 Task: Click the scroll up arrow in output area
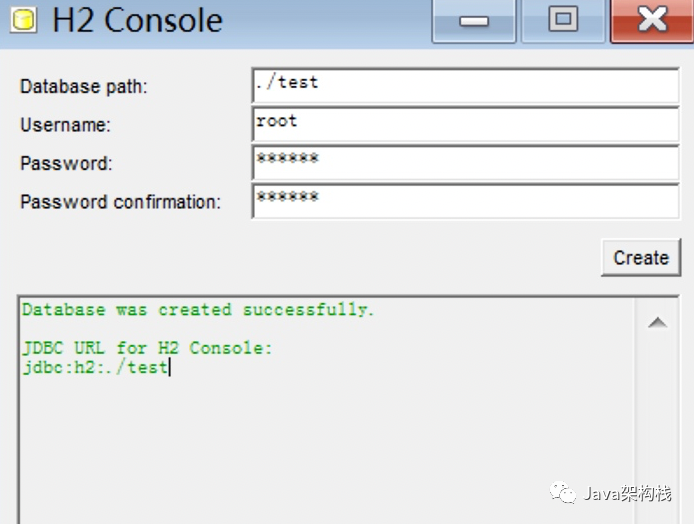pyautogui.click(x=657, y=322)
